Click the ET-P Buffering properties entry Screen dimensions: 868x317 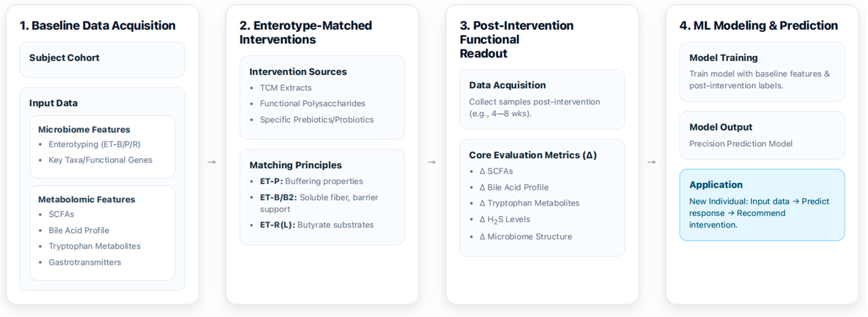click(311, 181)
